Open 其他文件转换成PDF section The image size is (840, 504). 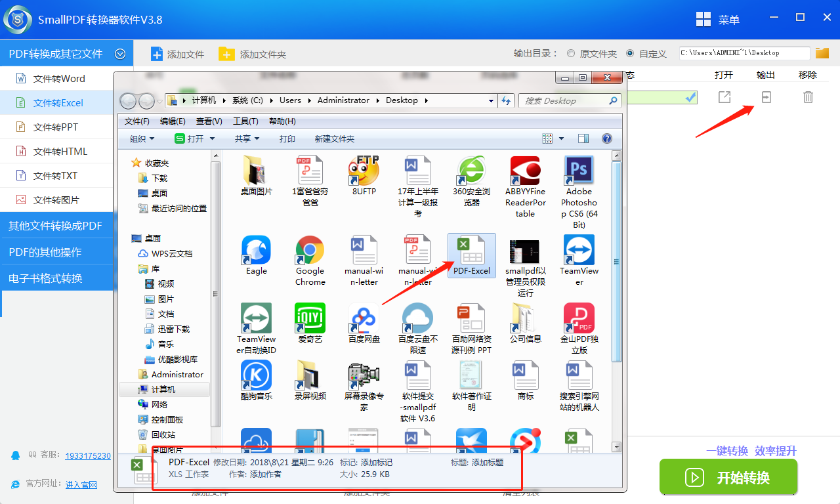click(x=57, y=226)
